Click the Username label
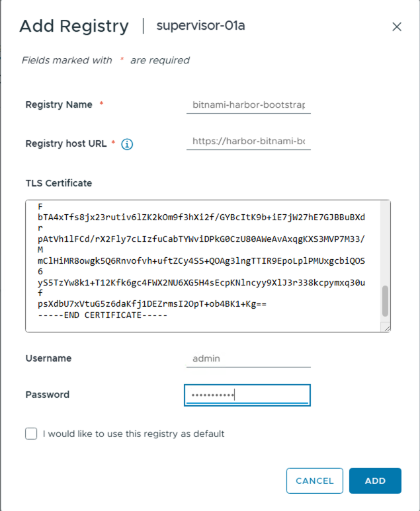Viewport: 420px width, 511px height. [48, 358]
